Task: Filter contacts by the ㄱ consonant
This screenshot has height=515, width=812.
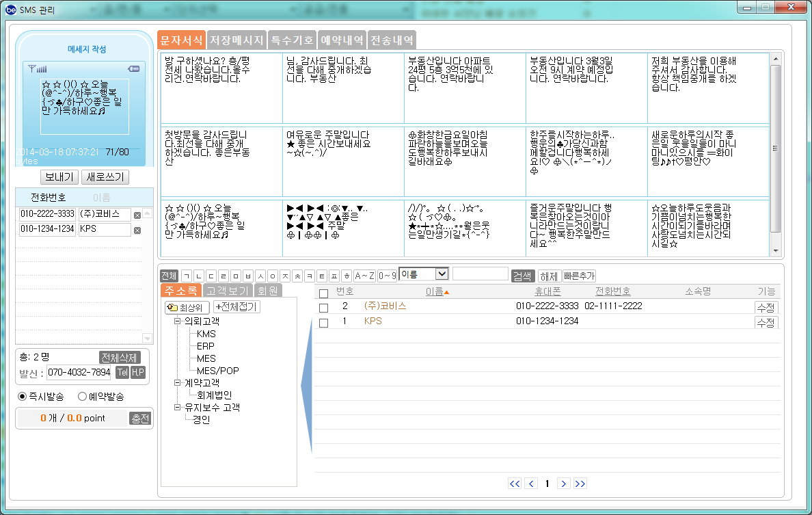Action: [x=187, y=276]
